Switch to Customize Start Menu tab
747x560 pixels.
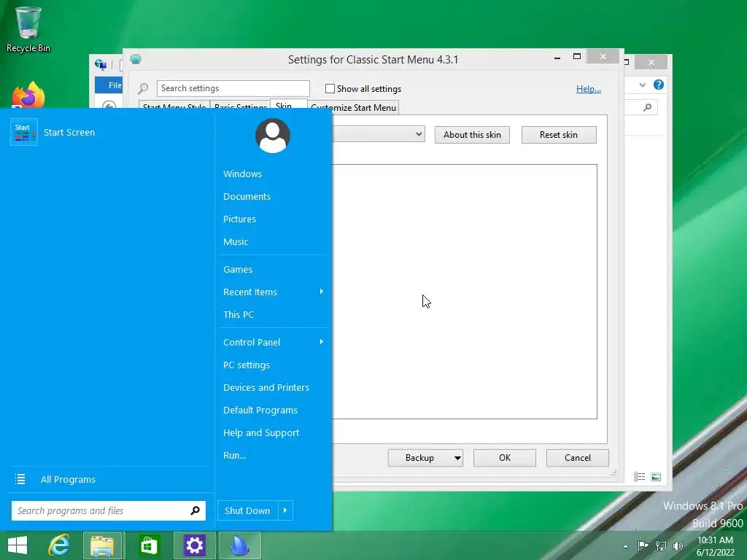coord(354,107)
